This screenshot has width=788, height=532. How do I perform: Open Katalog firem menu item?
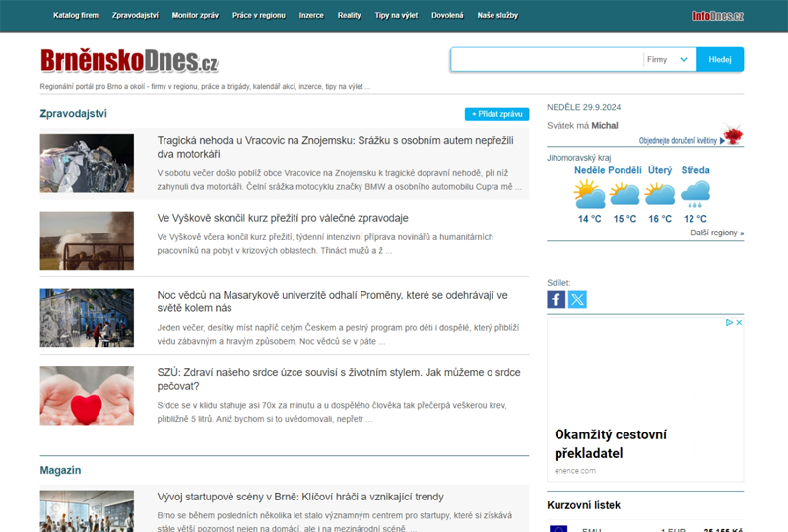(x=76, y=15)
